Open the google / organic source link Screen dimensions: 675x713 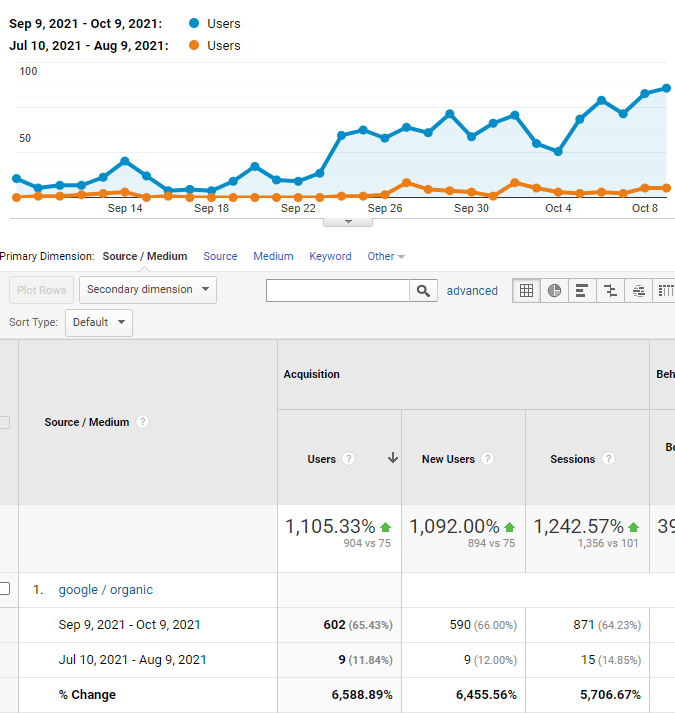point(106,590)
